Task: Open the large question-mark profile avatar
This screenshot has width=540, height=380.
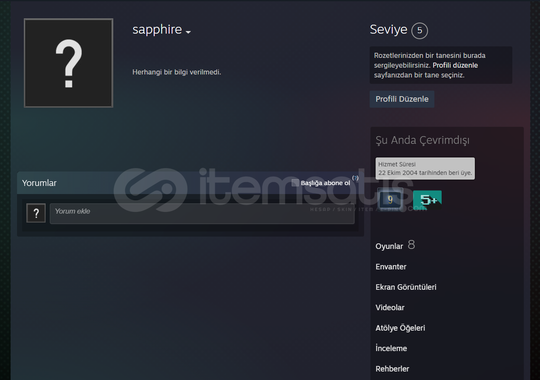Action: (68, 63)
